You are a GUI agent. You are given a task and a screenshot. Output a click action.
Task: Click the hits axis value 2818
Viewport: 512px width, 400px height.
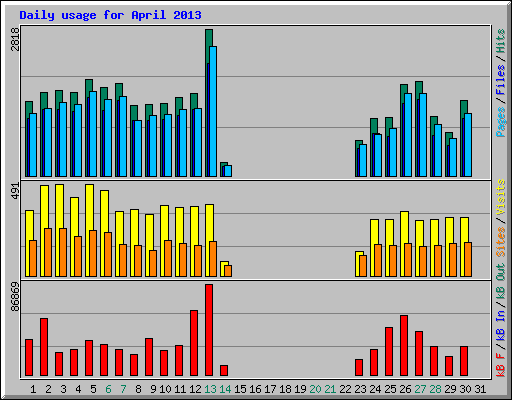pyautogui.click(x=15, y=39)
